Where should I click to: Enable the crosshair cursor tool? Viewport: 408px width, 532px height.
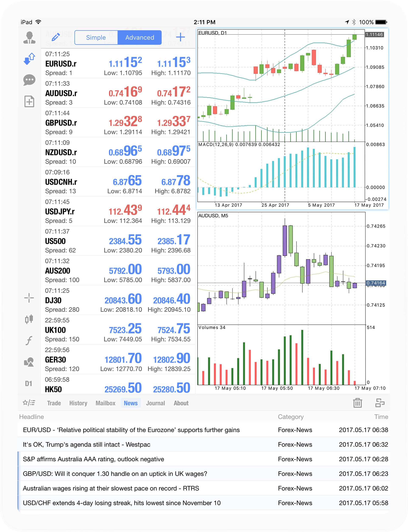(29, 298)
